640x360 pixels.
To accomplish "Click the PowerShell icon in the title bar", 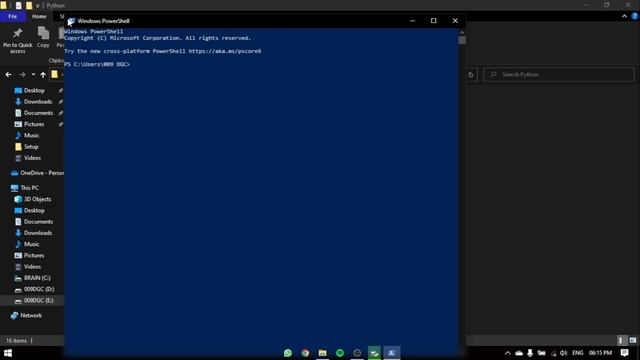I will point(71,21).
